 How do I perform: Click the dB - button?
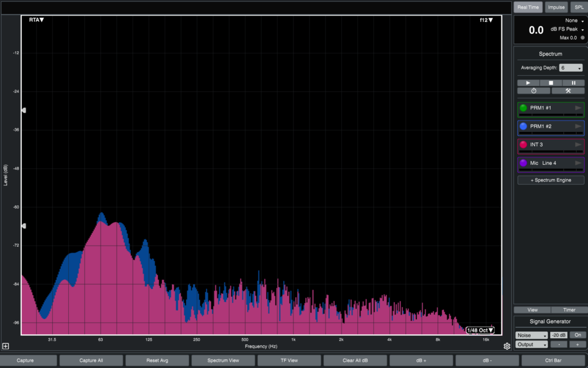487,361
